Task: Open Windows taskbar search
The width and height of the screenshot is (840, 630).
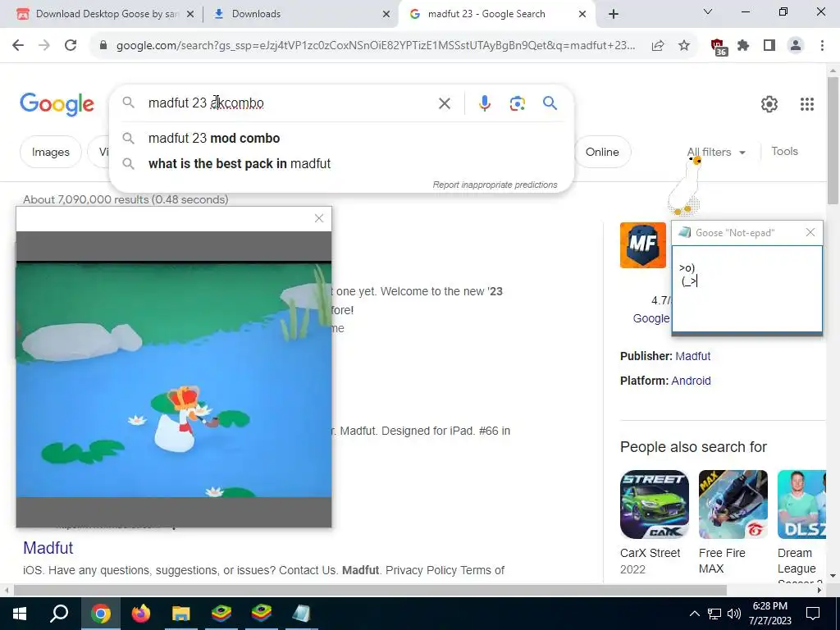Action: tap(59, 614)
